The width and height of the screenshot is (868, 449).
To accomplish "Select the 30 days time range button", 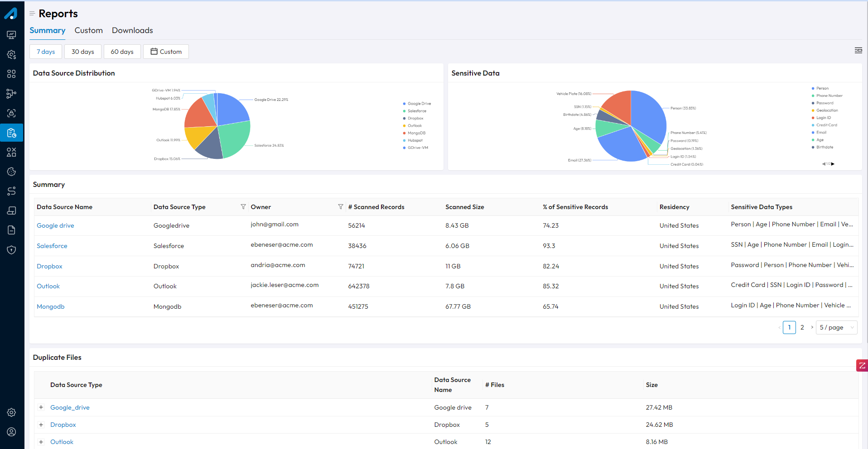I will coord(82,51).
